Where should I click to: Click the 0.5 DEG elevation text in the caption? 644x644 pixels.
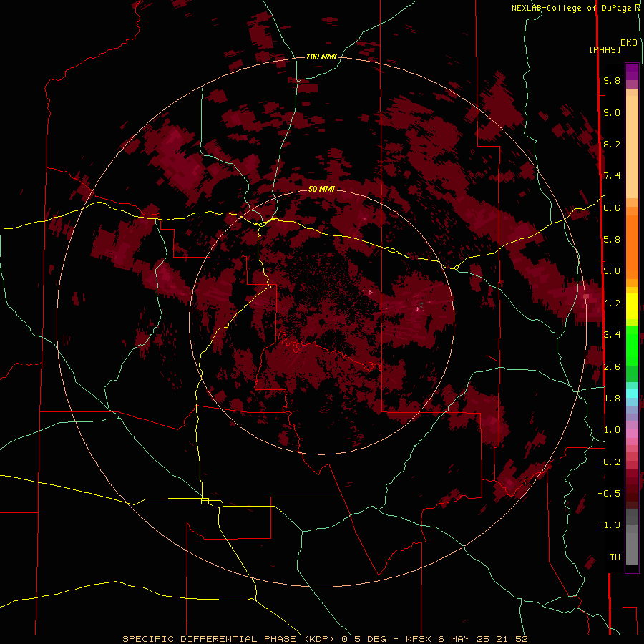364,639
